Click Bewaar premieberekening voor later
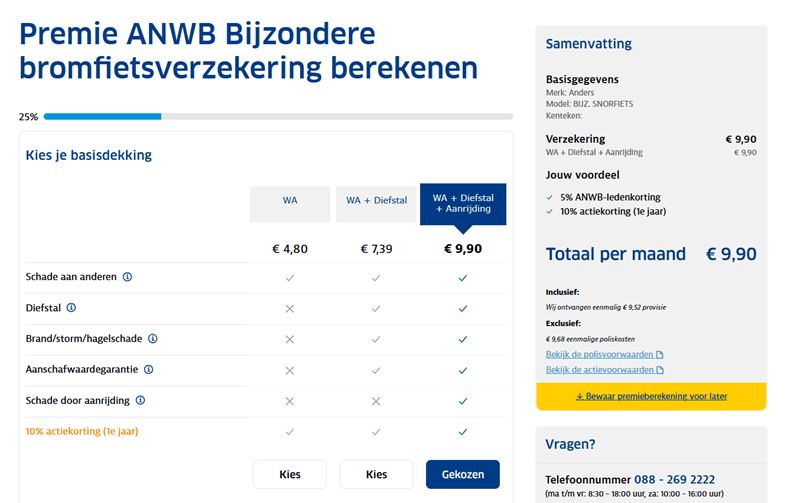The image size is (800, 503). 651,396
